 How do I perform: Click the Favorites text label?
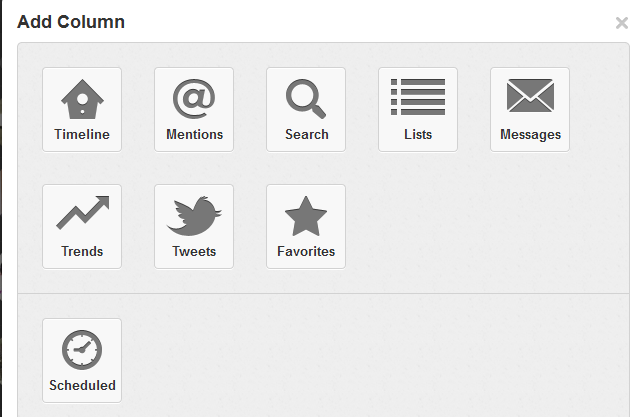[306, 252]
